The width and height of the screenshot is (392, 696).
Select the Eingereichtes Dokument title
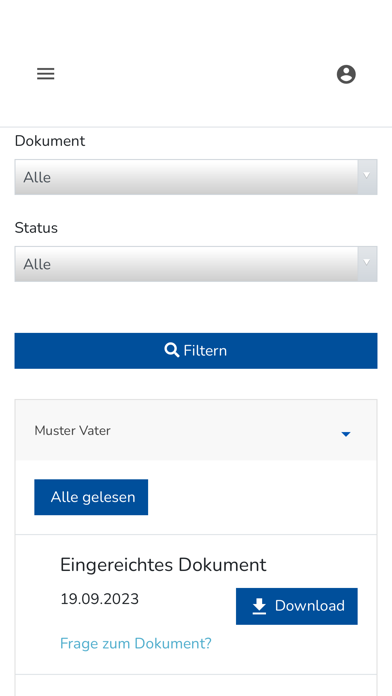coord(163,565)
